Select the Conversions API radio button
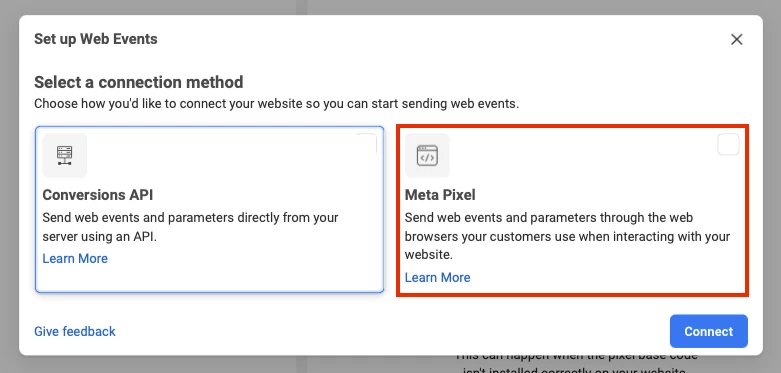Image resolution: width=781 pixels, height=373 pixels. tap(366, 145)
